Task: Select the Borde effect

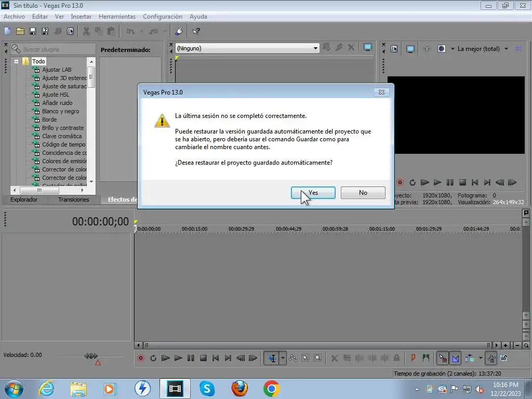Action: (49, 119)
